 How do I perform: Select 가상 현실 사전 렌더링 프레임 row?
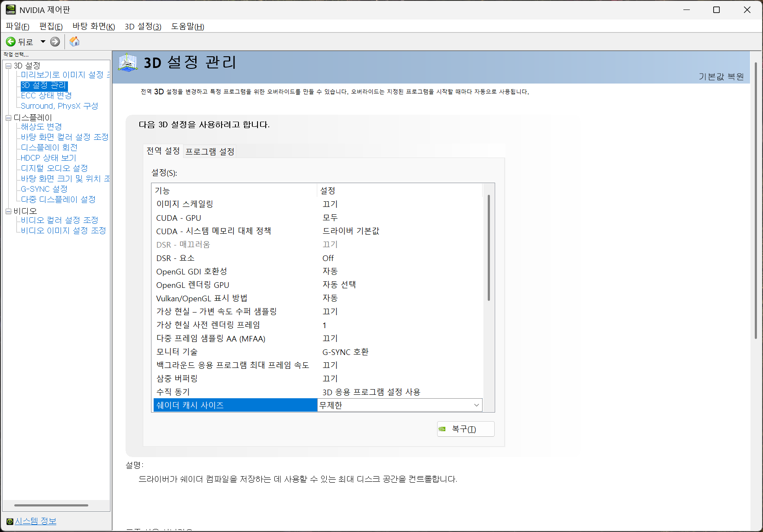[318, 325]
